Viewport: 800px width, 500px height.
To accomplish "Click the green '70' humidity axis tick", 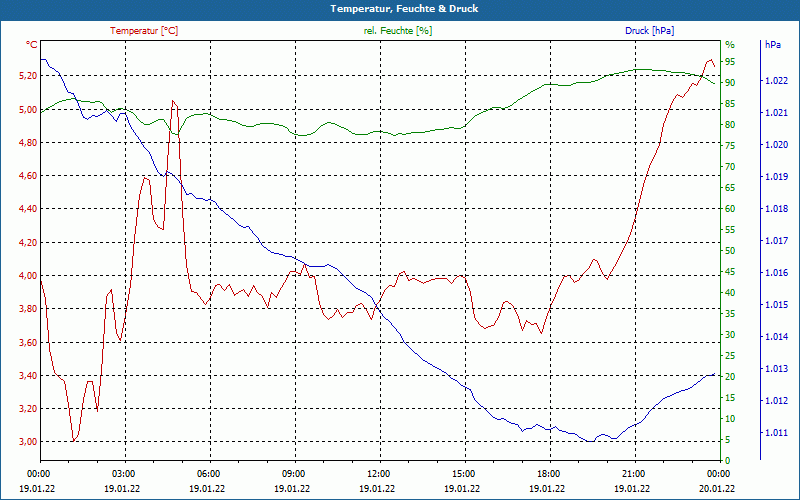I will click(730, 167).
